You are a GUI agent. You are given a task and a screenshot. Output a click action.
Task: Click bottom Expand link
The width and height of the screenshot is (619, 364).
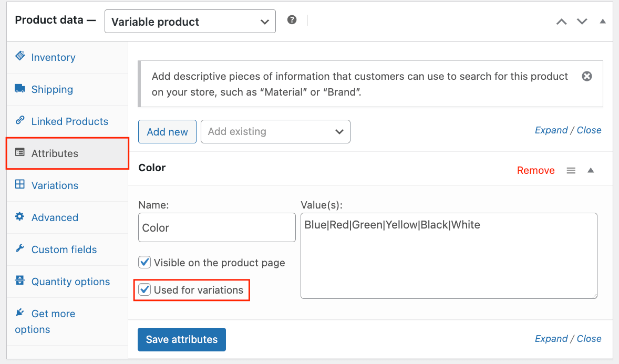click(x=551, y=339)
